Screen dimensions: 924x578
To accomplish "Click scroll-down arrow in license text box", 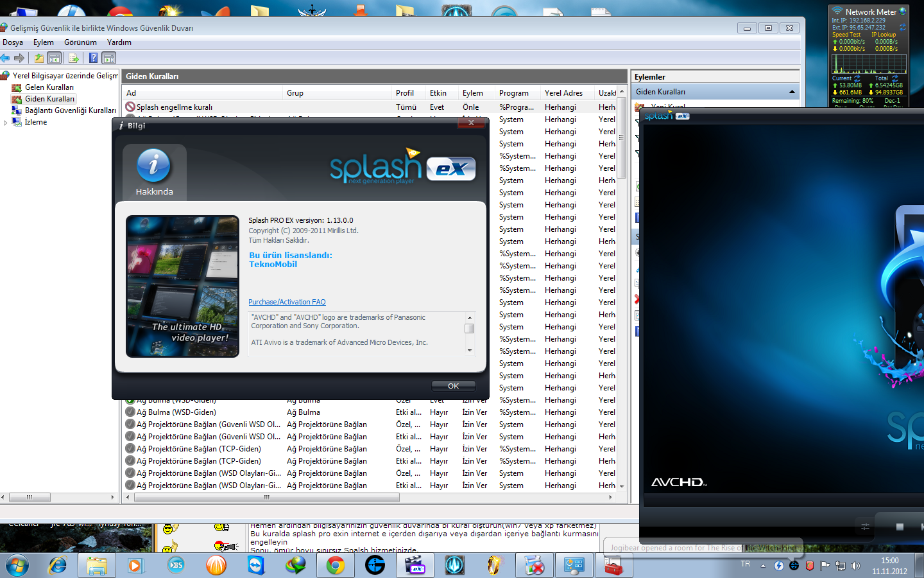I will click(x=470, y=351).
